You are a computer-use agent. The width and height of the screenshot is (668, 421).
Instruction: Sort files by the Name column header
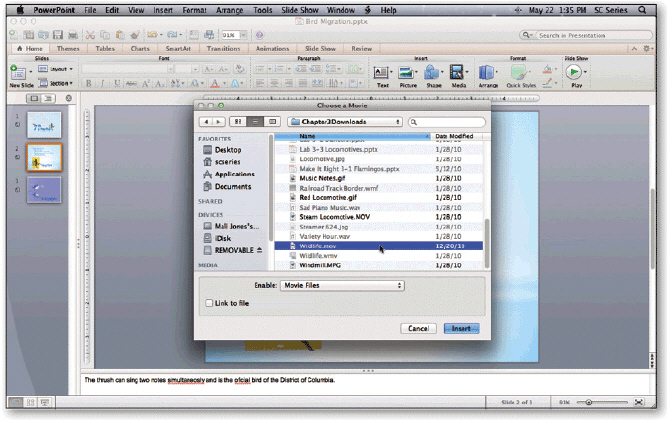[352, 136]
